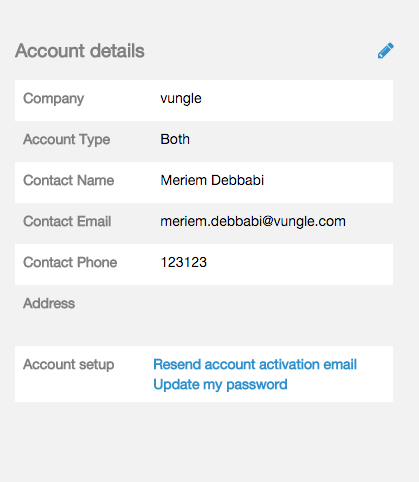
Task: Click the Contact Name label
Action: [x=69, y=180]
